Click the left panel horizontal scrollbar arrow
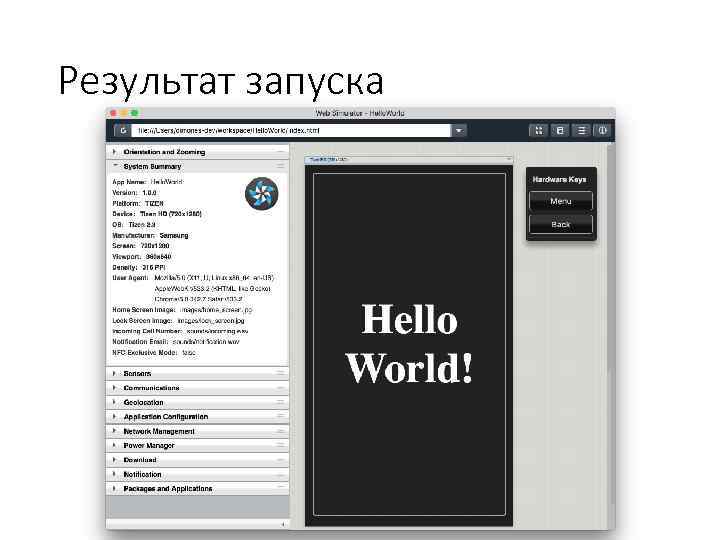 point(283,524)
